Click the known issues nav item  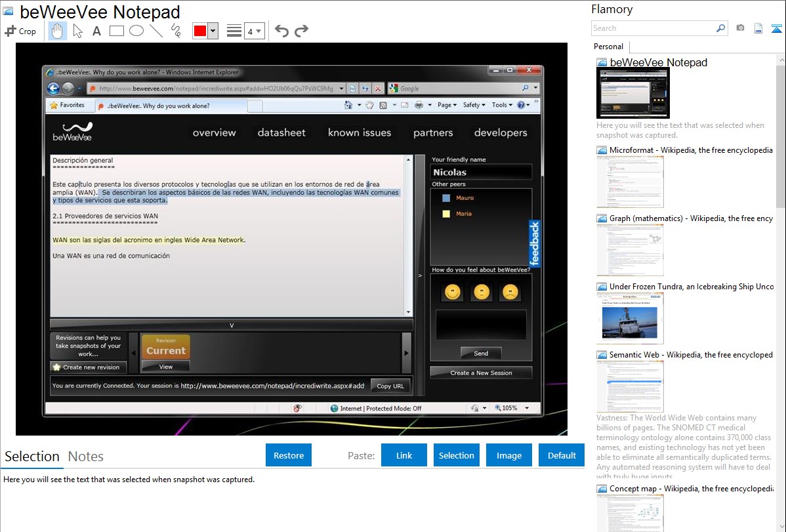[360, 133]
